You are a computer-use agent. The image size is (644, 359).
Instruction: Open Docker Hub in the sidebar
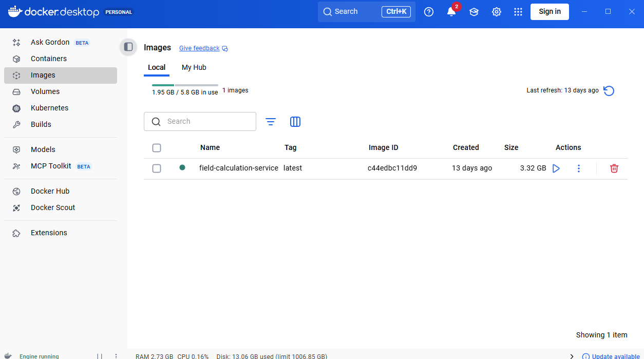[61, 191]
